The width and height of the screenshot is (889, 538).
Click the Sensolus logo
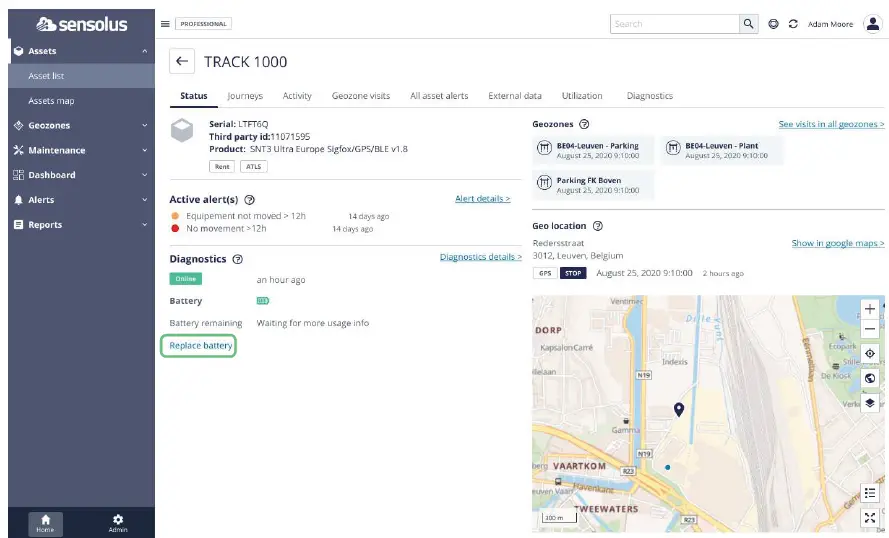click(x=82, y=24)
